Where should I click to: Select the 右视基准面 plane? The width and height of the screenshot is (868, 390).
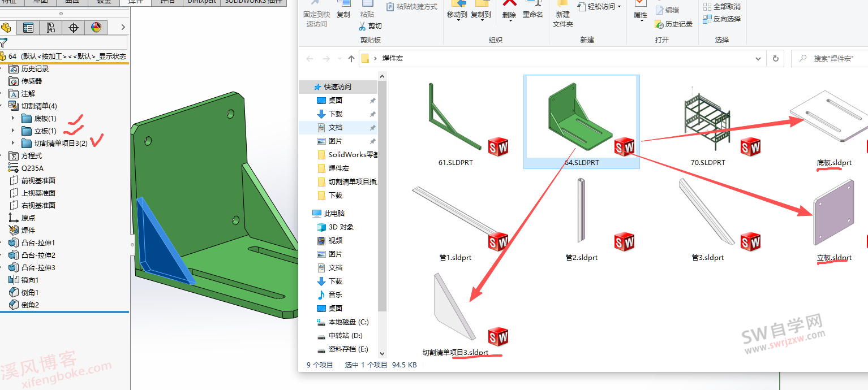coord(32,206)
